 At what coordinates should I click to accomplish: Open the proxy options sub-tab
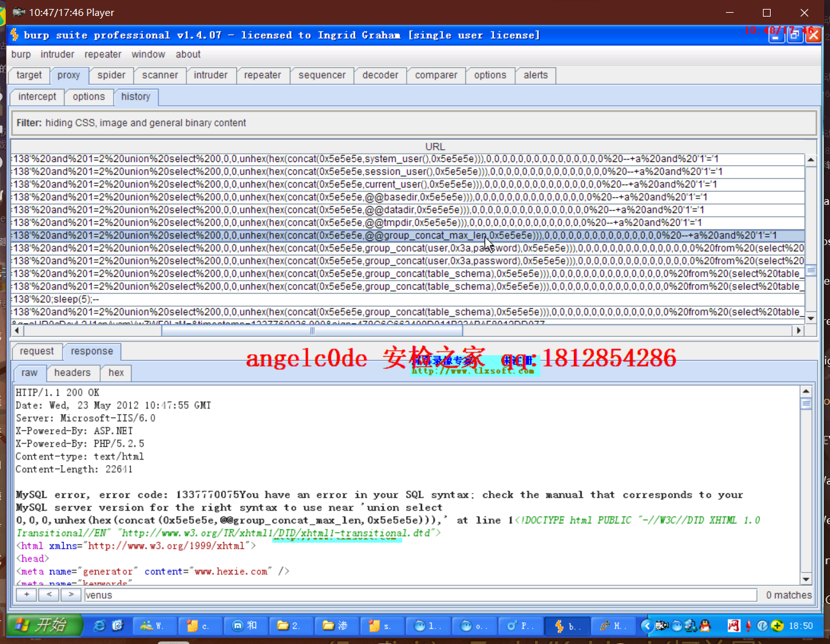click(x=89, y=97)
